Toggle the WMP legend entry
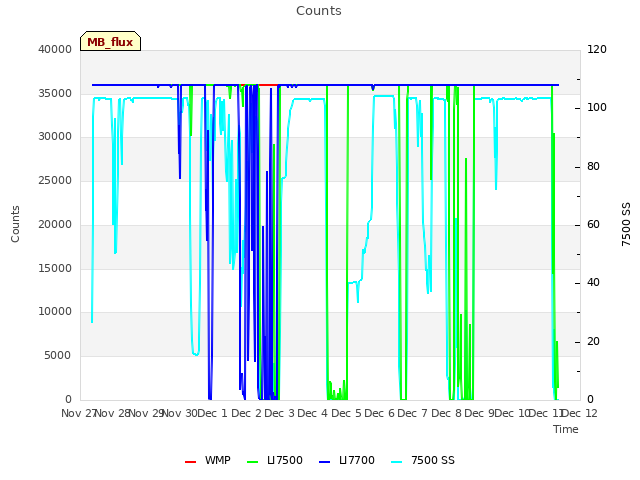This screenshot has width=640, height=480. tap(208, 460)
